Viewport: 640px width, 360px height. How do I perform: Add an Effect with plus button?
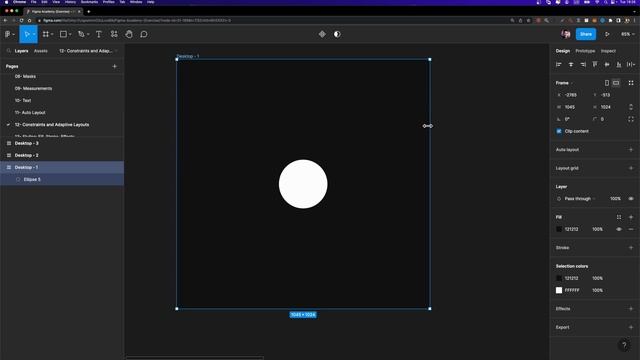point(631,309)
